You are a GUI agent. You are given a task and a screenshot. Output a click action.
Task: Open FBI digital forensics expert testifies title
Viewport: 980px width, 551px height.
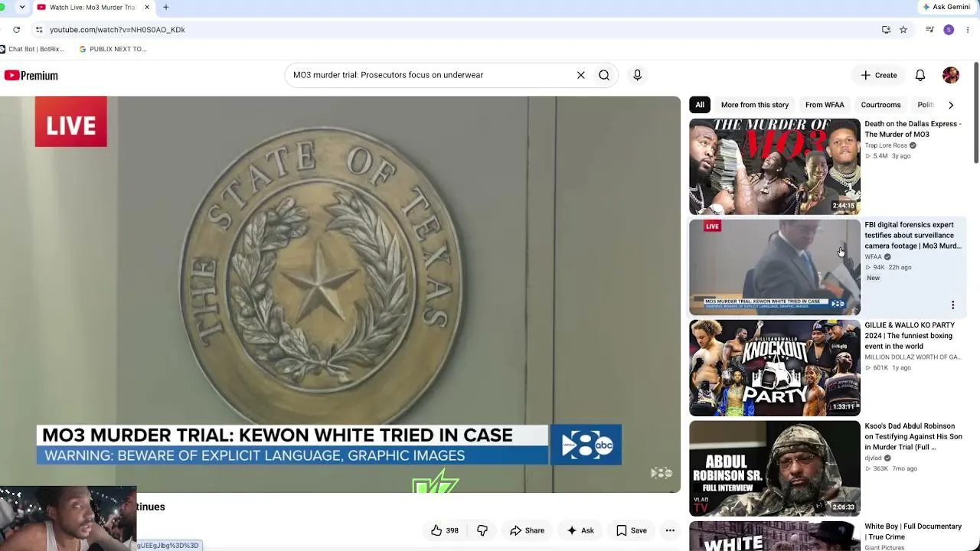pos(913,236)
